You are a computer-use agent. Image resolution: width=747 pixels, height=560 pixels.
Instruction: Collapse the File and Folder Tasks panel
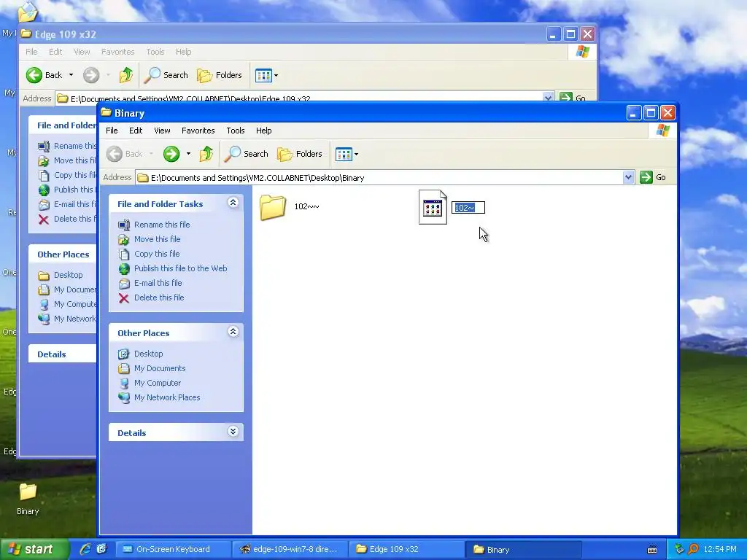[x=233, y=203]
